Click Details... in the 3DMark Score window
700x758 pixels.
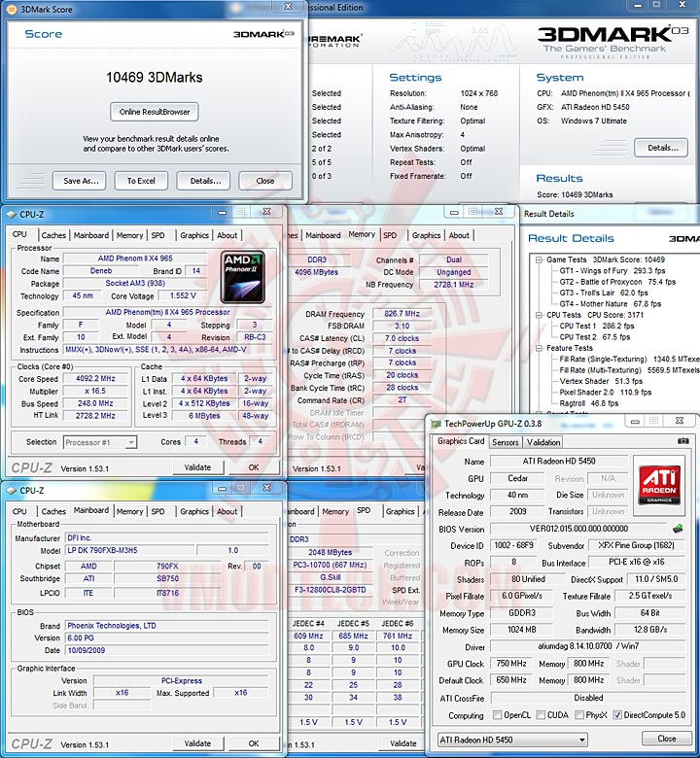203,181
